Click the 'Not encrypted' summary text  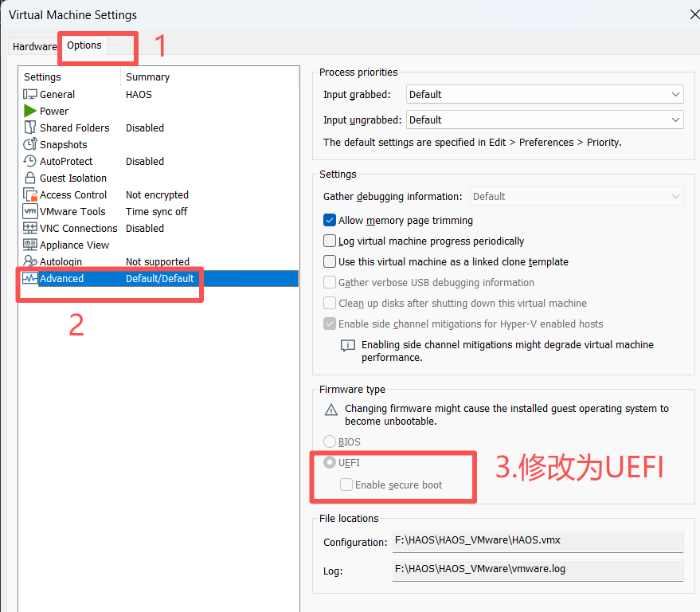157,194
